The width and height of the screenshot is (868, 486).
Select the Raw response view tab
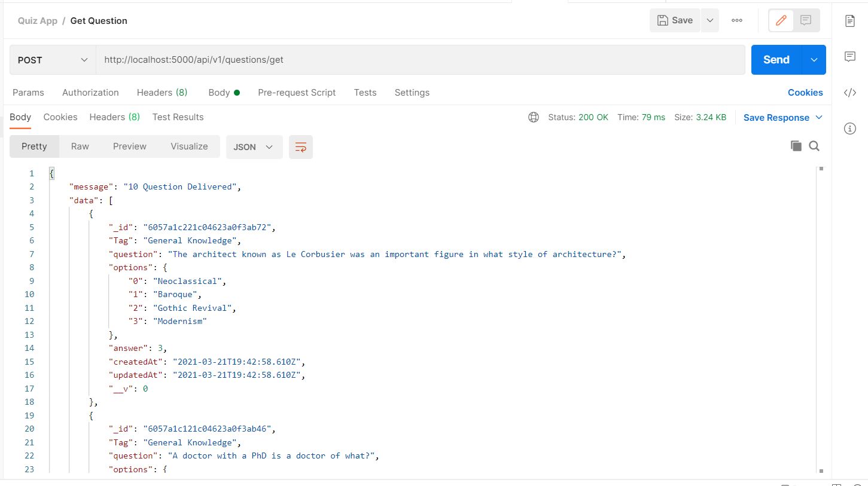point(80,146)
